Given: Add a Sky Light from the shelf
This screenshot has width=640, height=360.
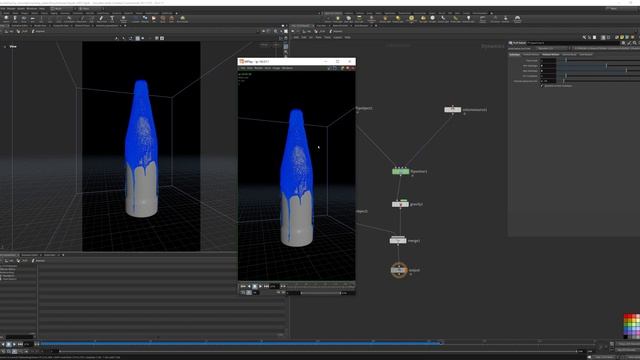Looking at the screenshot, I should pos(423,18).
